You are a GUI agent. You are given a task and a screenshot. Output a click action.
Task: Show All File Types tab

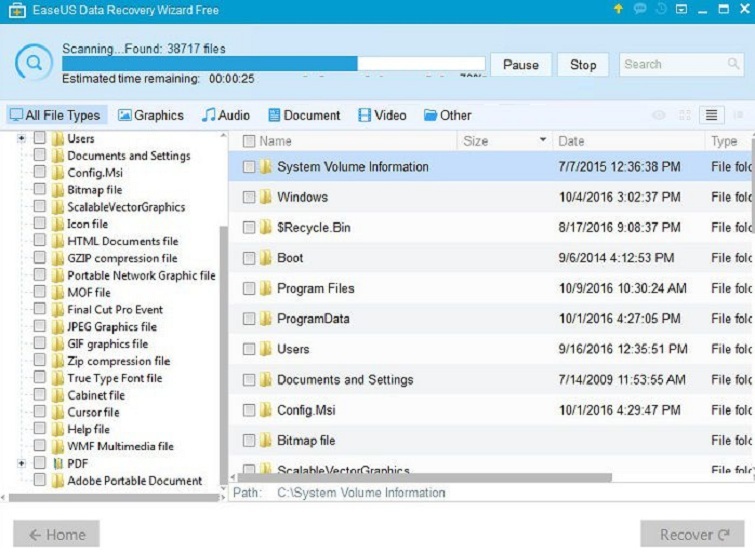55,115
